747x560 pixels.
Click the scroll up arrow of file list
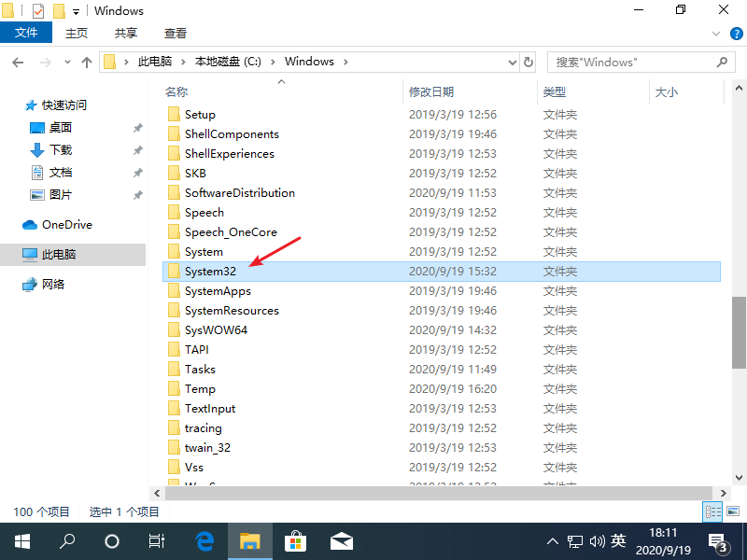coord(739,88)
